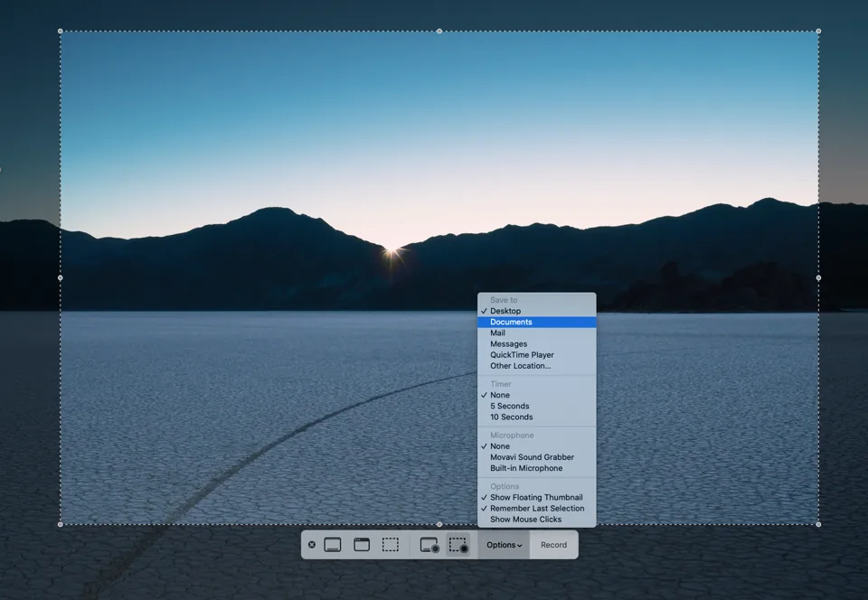Disable Show Floating Thumbnail option

[533, 497]
